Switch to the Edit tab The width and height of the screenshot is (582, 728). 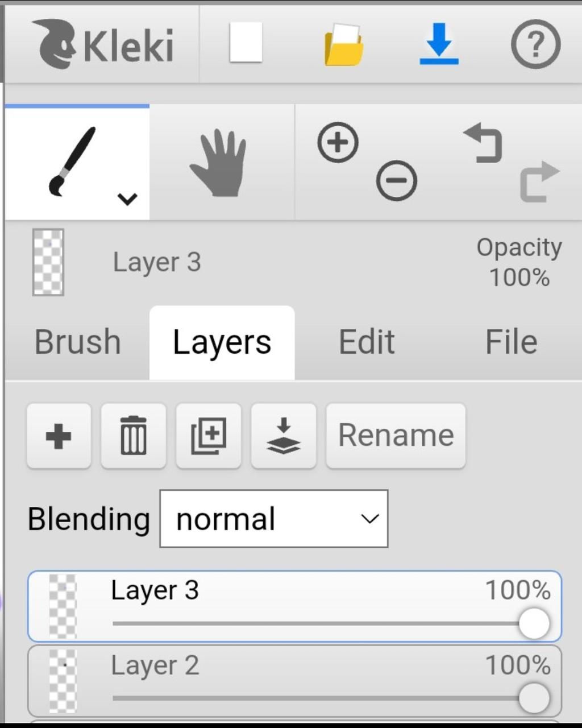pos(367,342)
